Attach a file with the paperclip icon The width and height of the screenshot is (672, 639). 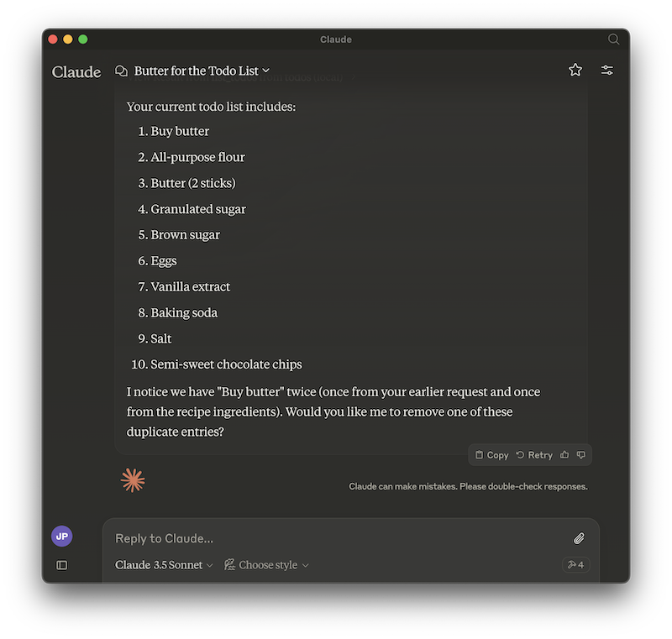[x=579, y=538]
